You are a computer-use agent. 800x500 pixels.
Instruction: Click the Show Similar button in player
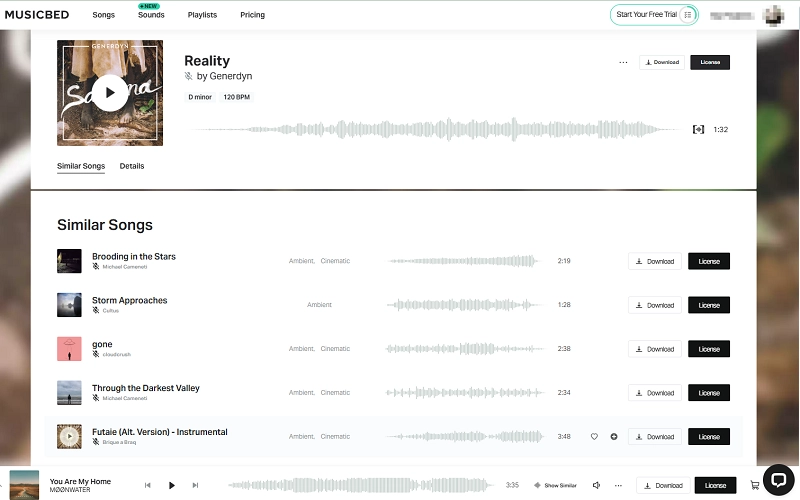pyautogui.click(x=555, y=485)
